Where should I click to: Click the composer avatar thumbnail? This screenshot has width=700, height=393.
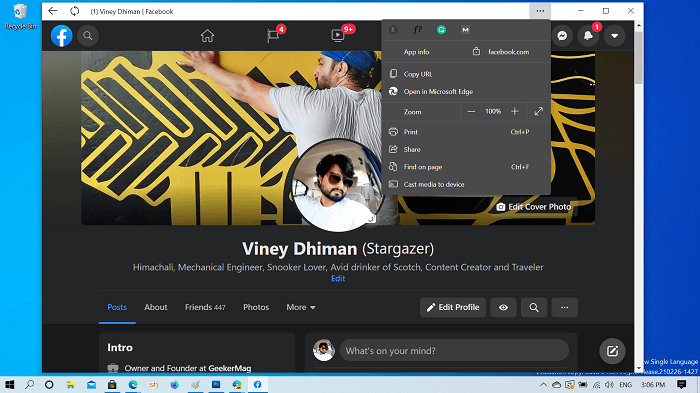[323, 351]
